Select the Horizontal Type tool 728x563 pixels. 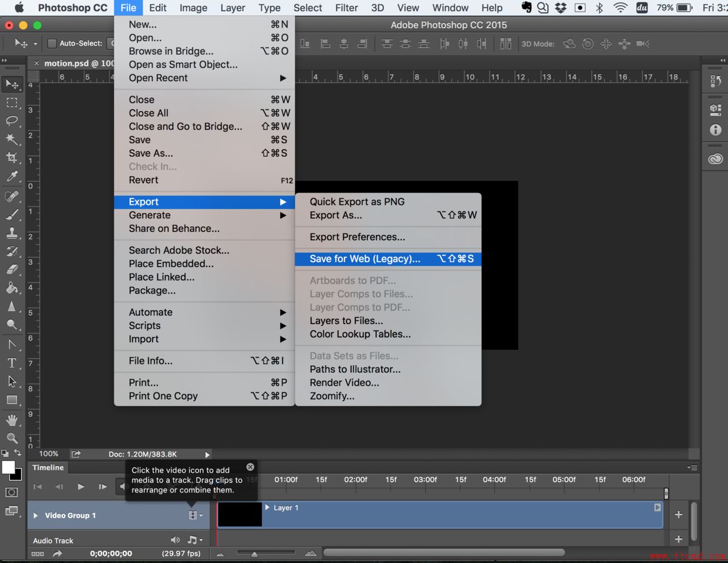pyautogui.click(x=12, y=363)
